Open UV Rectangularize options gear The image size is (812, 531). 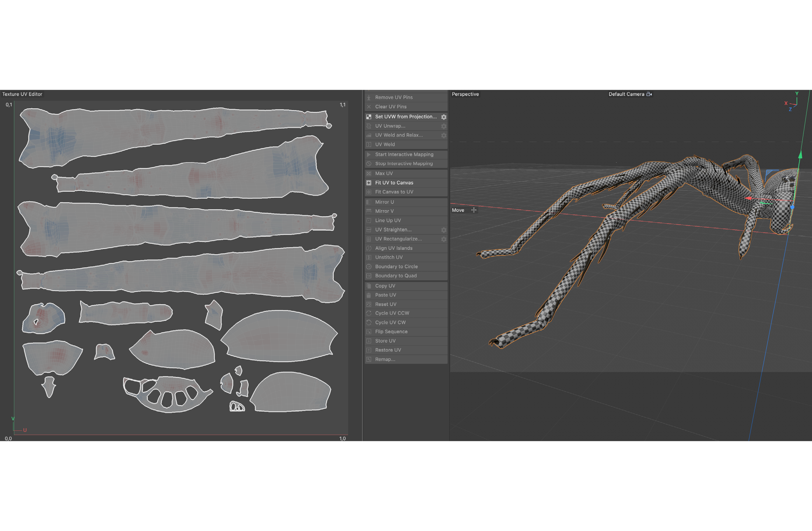443,239
